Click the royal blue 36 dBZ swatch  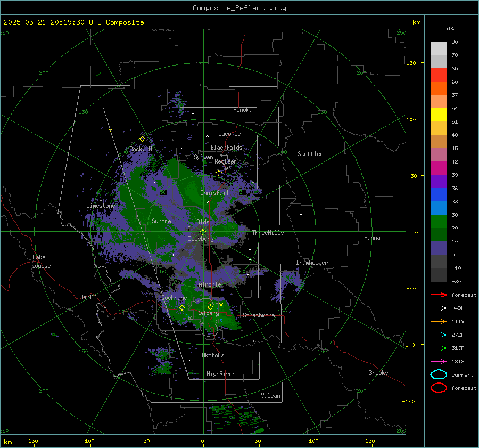click(439, 195)
